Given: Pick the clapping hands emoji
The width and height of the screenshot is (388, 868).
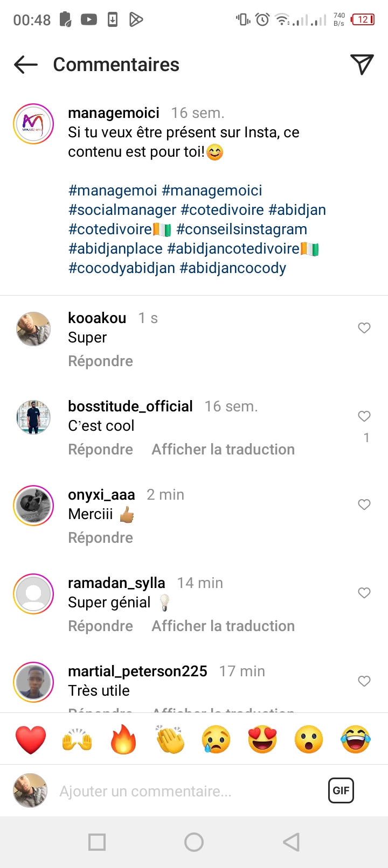Looking at the screenshot, I should coord(170,739).
